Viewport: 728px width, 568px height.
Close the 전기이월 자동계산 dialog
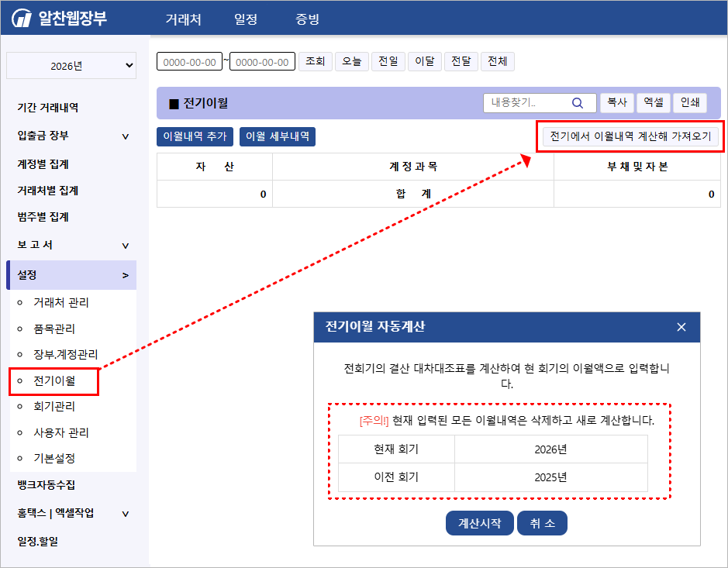[681, 327]
